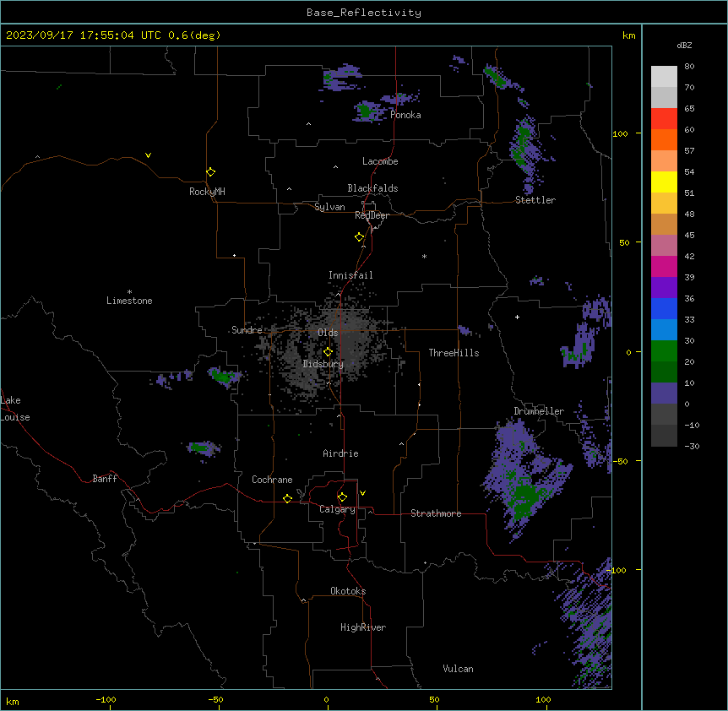
Task: Click legend value -30
Action: 692,446
